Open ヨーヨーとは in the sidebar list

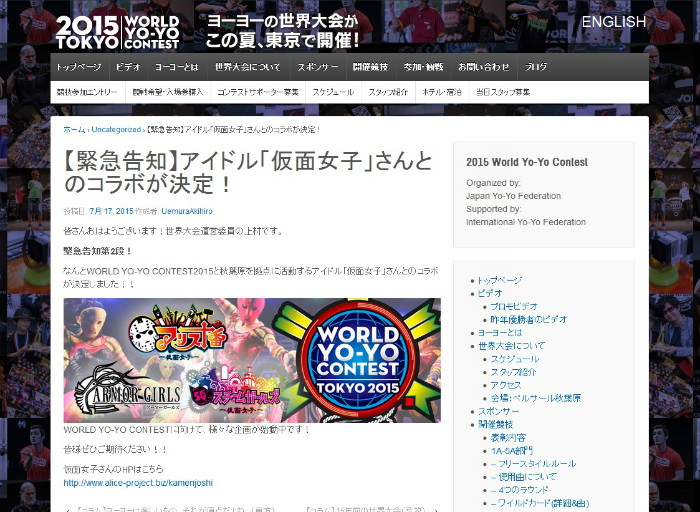[x=500, y=333]
